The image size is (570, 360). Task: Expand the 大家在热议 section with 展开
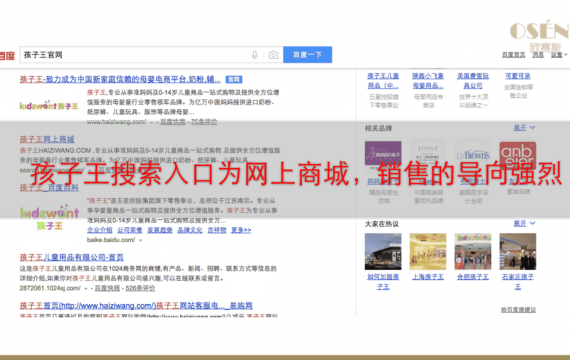(x=524, y=224)
